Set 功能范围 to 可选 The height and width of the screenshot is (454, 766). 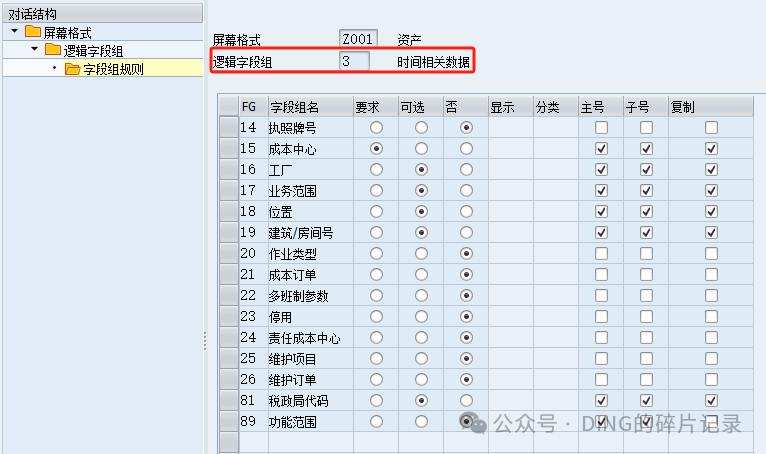click(421, 422)
